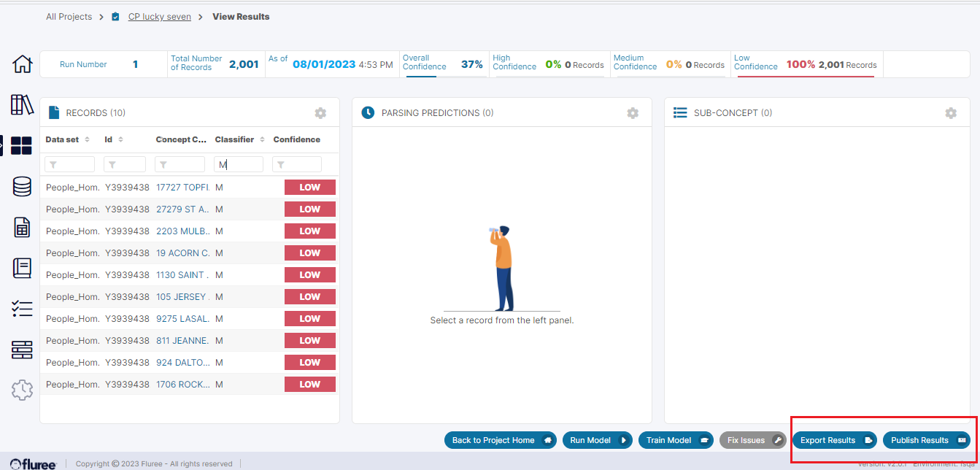Open the database sidebar icon
Viewport: 980px width, 470px height.
22,187
